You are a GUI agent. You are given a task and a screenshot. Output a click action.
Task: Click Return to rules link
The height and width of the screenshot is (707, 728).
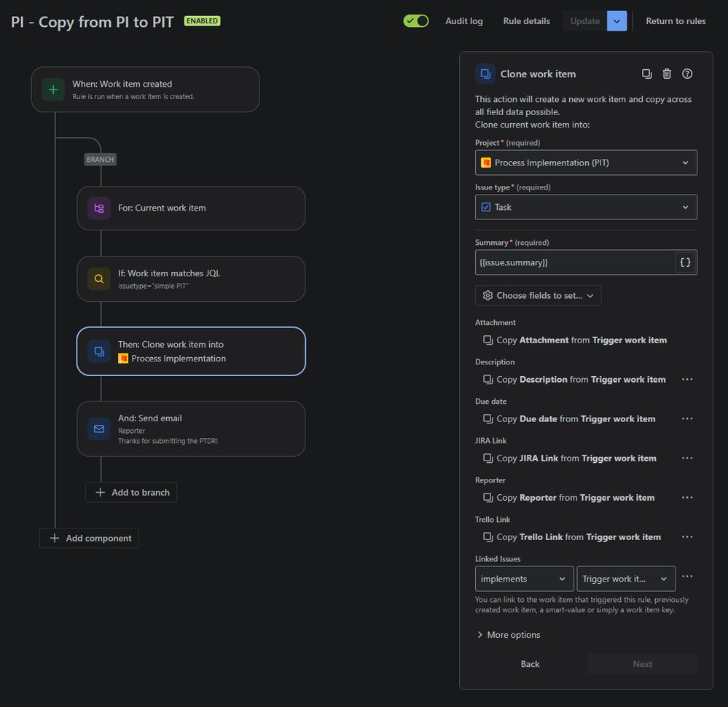[x=676, y=21]
